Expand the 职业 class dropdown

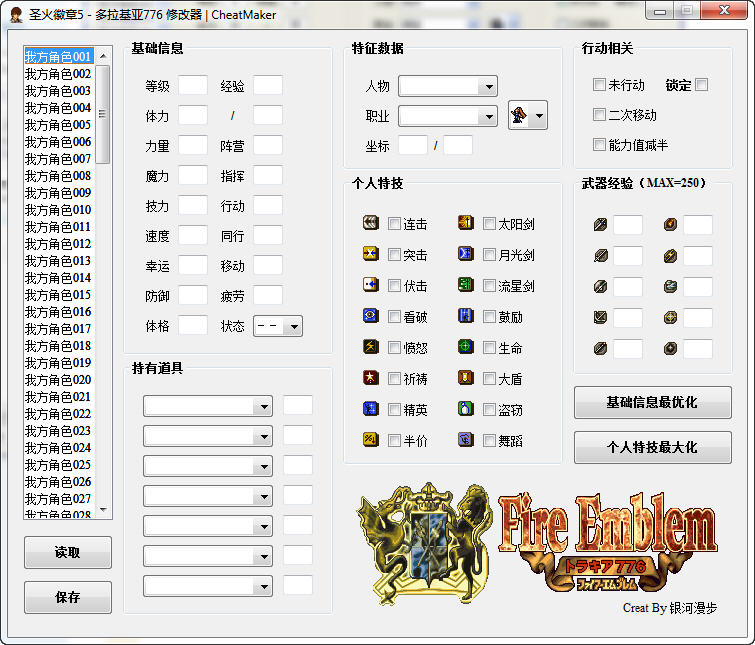(x=447, y=117)
